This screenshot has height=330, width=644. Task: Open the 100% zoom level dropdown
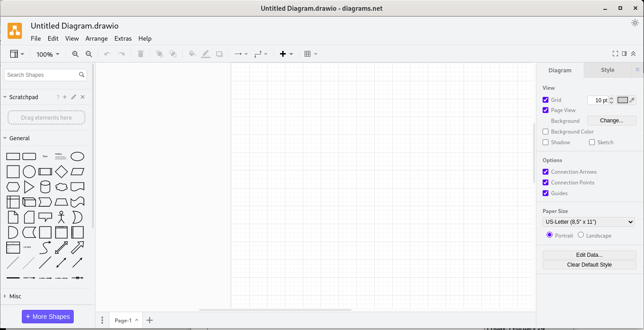coord(48,54)
